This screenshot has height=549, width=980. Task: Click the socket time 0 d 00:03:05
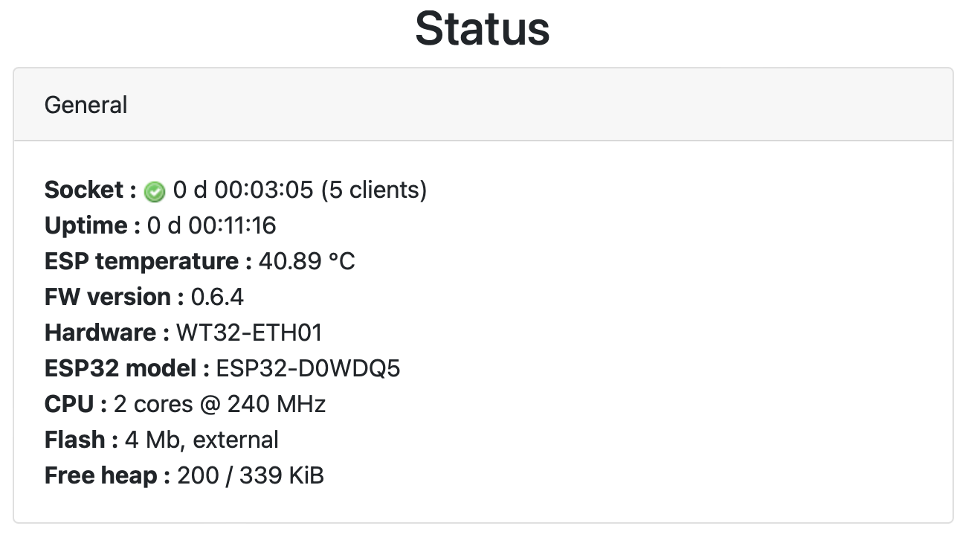tap(243, 190)
